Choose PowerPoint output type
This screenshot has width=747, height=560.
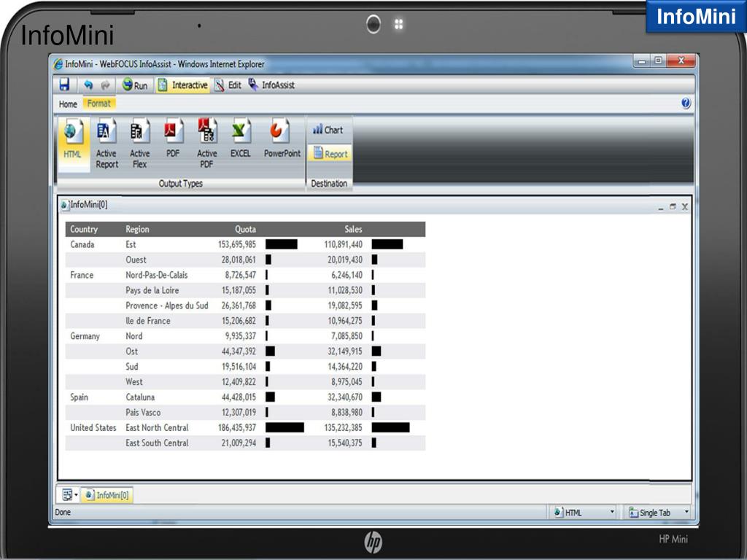[282, 138]
